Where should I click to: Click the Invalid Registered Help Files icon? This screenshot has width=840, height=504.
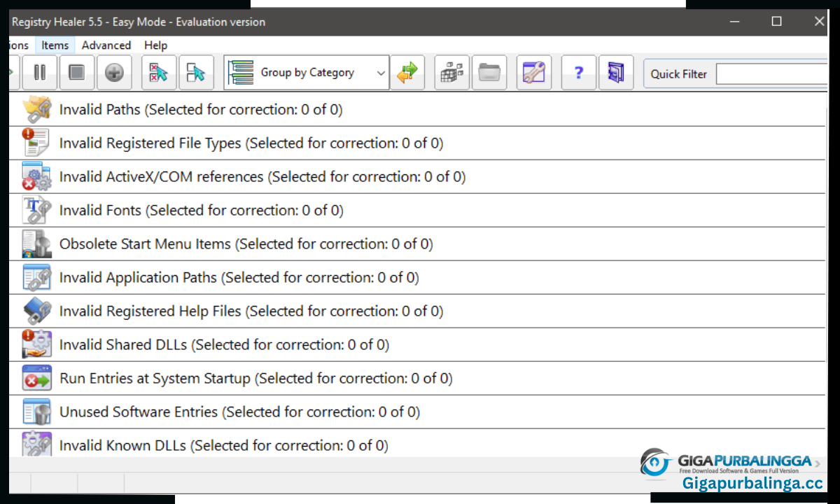36,311
